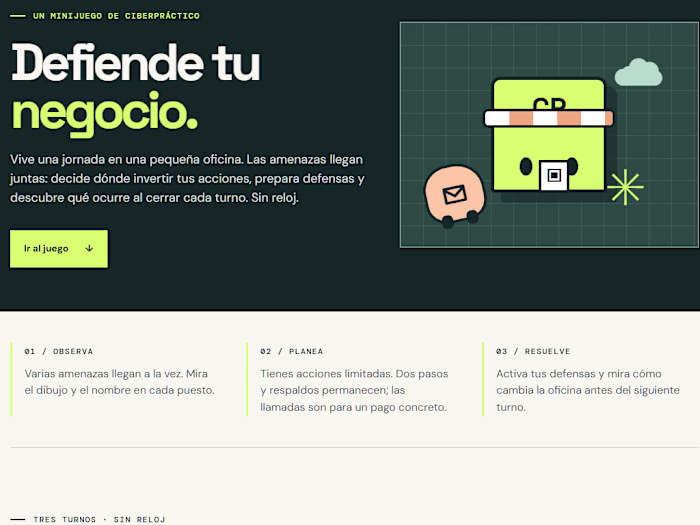Click text 'Tienes acciones limitadas'
700x525 pixels.
coord(326,374)
